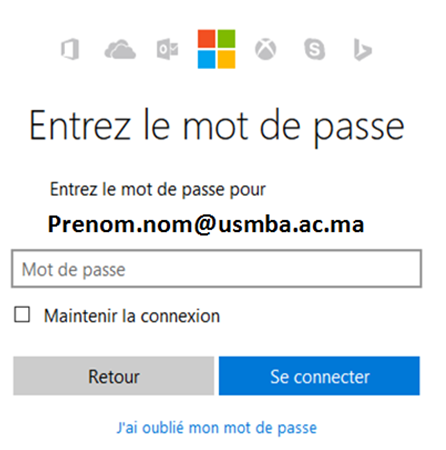The height and width of the screenshot is (450, 446).
Task: Click the blue square of Microsoft logo
Action: [x=207, y=59]
